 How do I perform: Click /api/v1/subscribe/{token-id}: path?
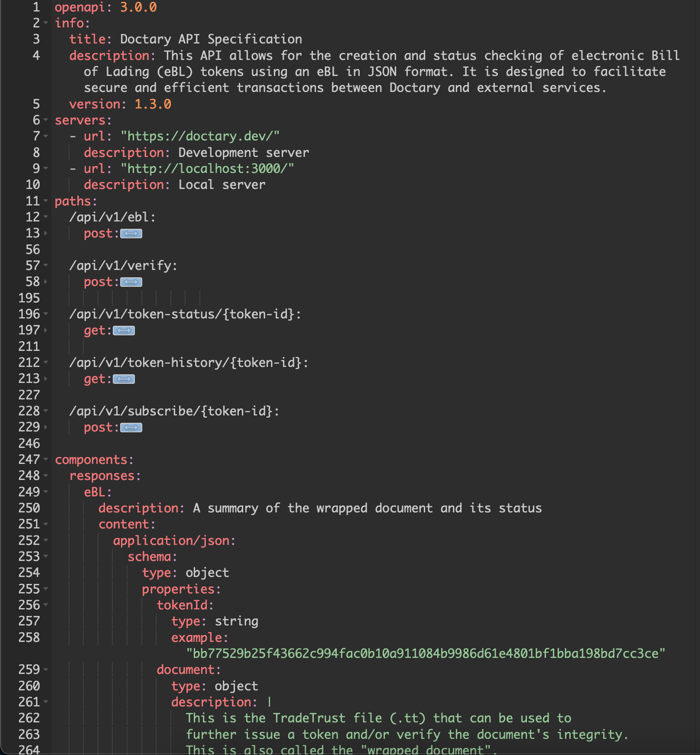pos(175,411)
